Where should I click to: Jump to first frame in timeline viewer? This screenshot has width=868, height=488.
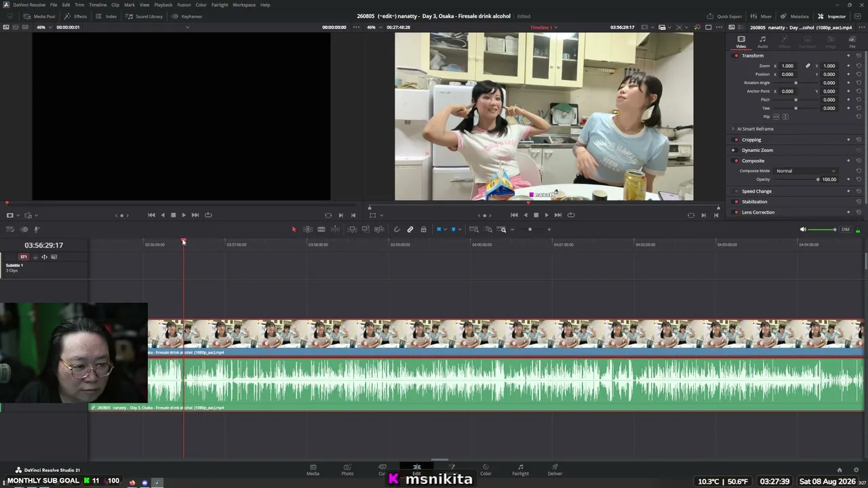click(x=514, y=215)
